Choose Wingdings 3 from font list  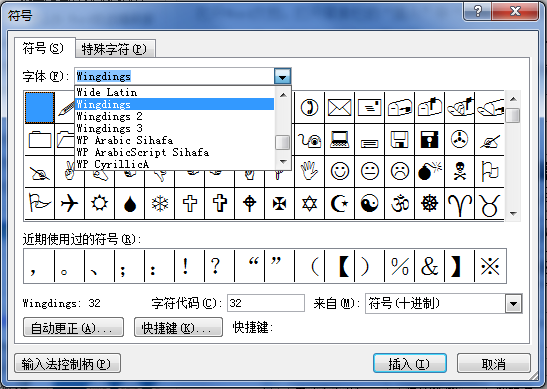175,128
